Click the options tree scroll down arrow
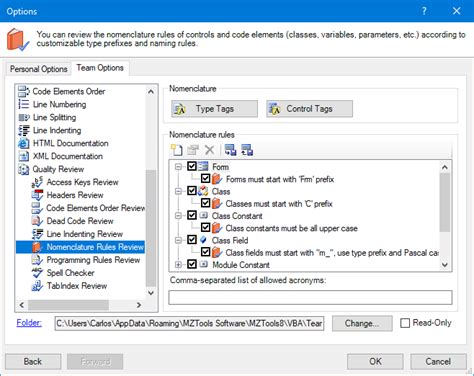The height and width of the screenshot is (376, 474). (151, 293)
